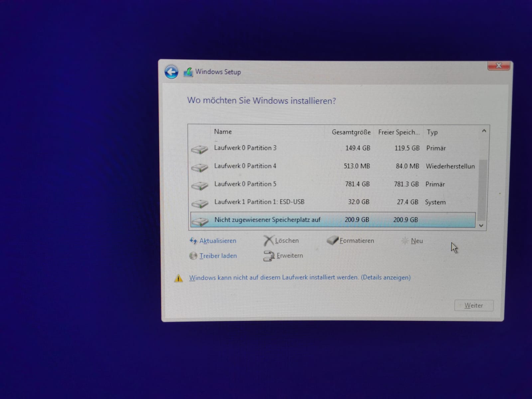Click the System type cell
The image size is (532, 399).
tap(435, 202)
